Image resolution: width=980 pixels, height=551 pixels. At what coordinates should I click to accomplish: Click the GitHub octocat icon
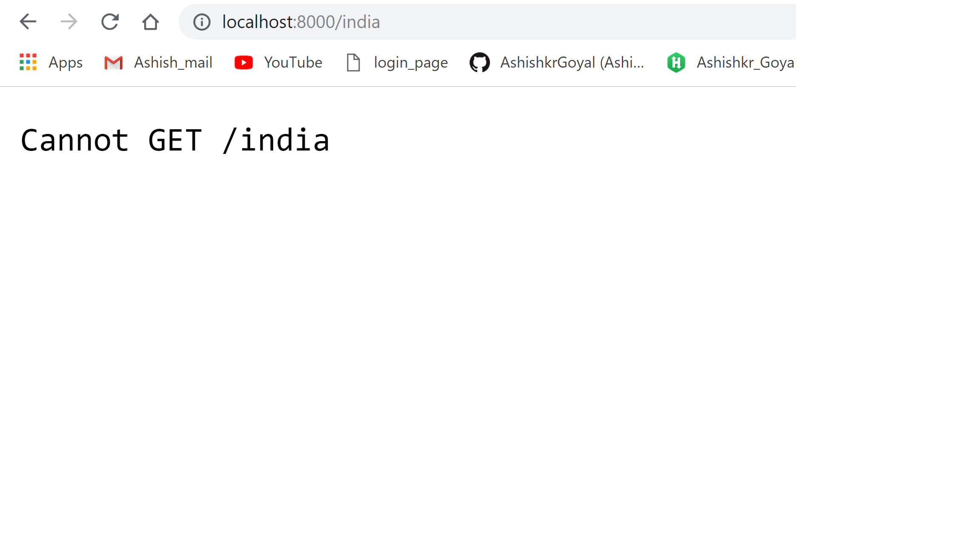point(480,62)
